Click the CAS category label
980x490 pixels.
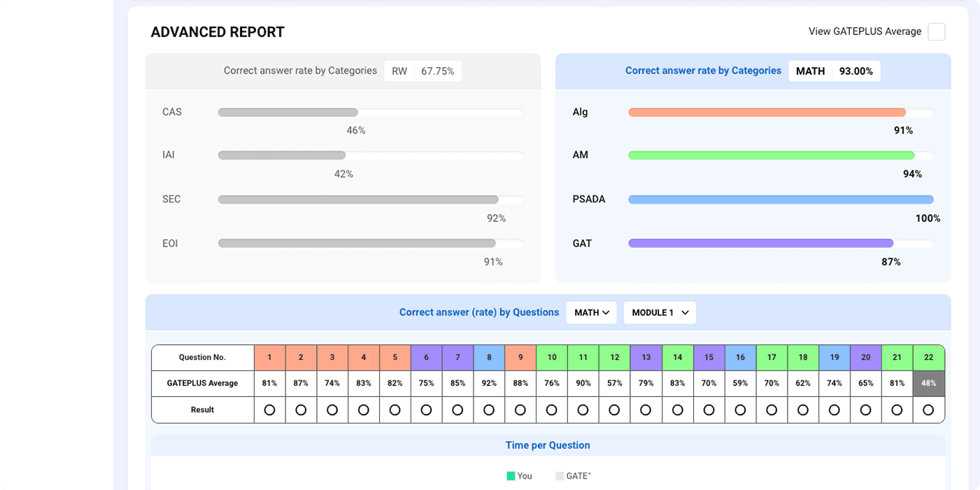click(171, 112)
